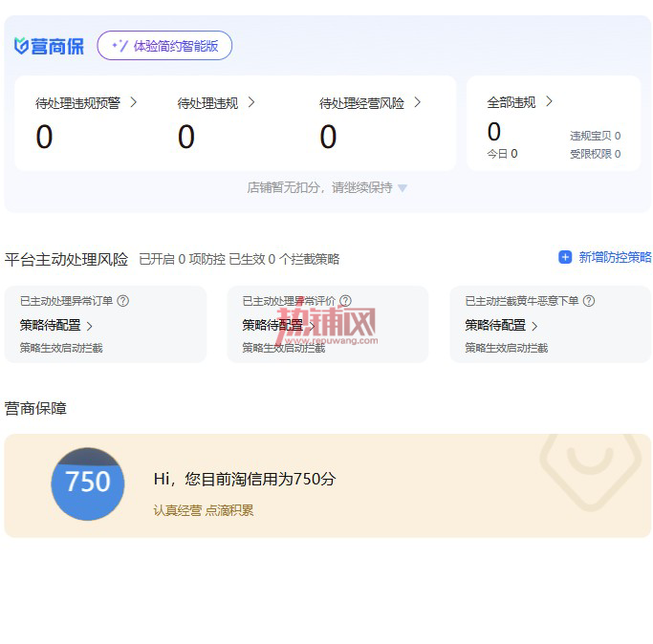Open 策略待配置 under 黄牛恶意下单 card
The image size is (653, 644).
click(501, 325)
